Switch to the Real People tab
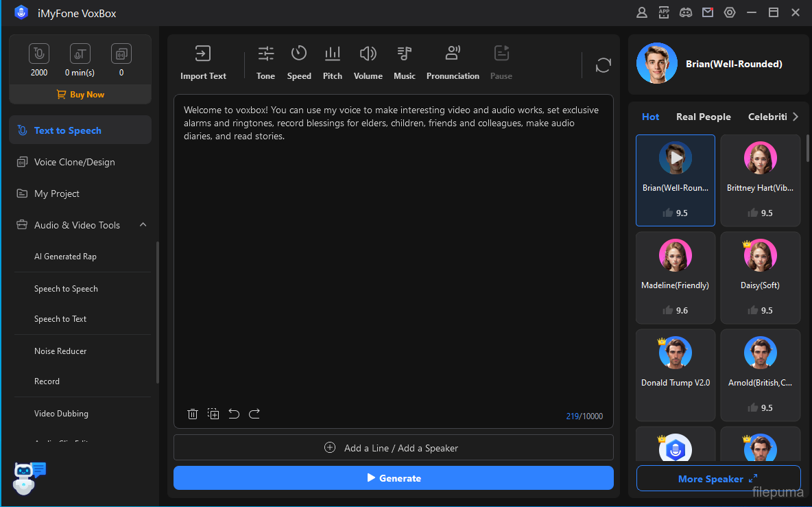 point(703,117)
